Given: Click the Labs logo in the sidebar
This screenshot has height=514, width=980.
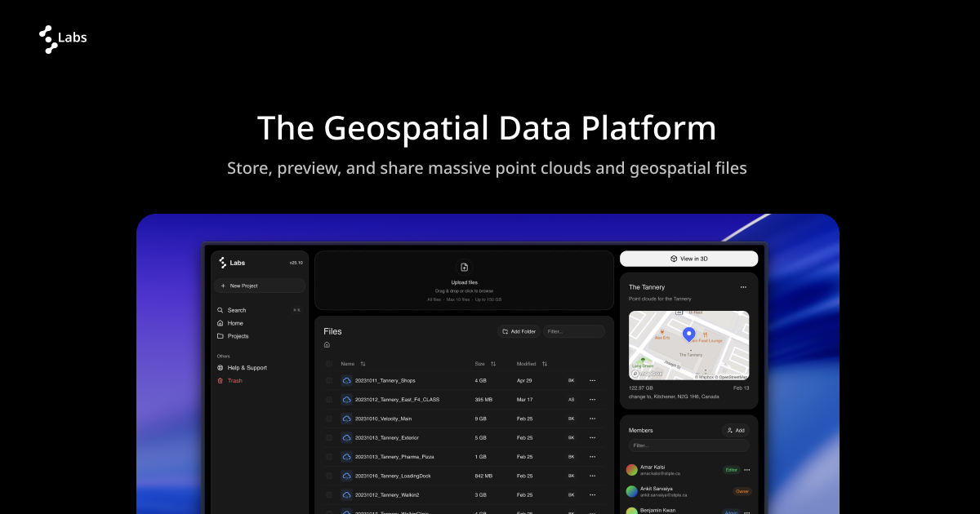Looking at the screenshot, I should pos(222,263).
